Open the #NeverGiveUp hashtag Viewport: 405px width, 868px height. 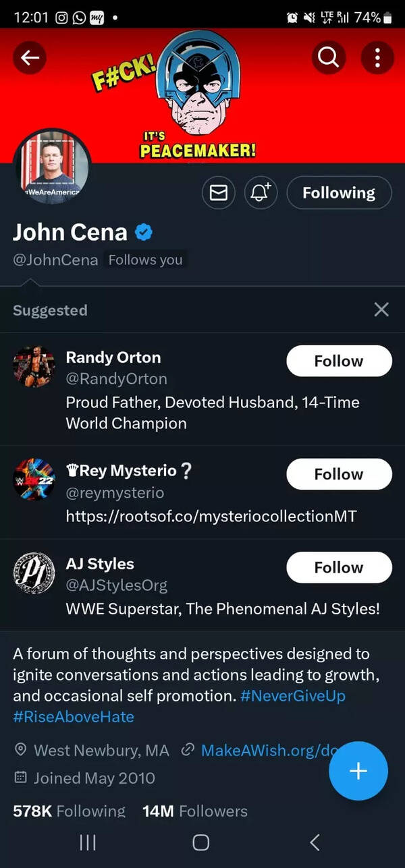(293, 695)
